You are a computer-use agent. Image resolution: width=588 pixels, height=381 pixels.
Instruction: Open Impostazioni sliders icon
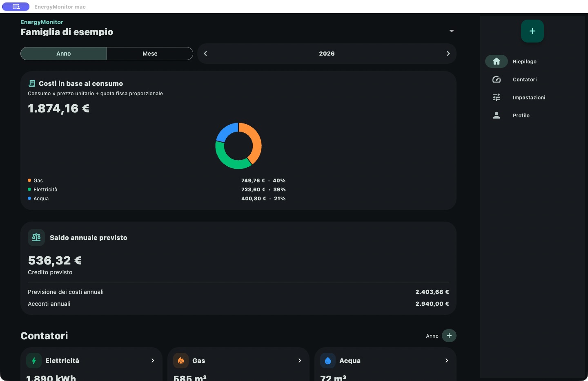click(497, 97)
